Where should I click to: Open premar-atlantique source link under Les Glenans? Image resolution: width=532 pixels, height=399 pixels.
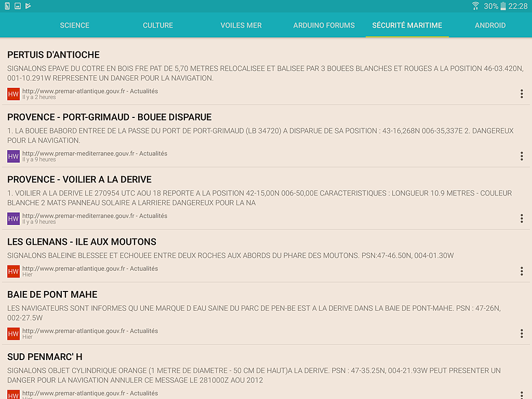(x=90, y=269)
